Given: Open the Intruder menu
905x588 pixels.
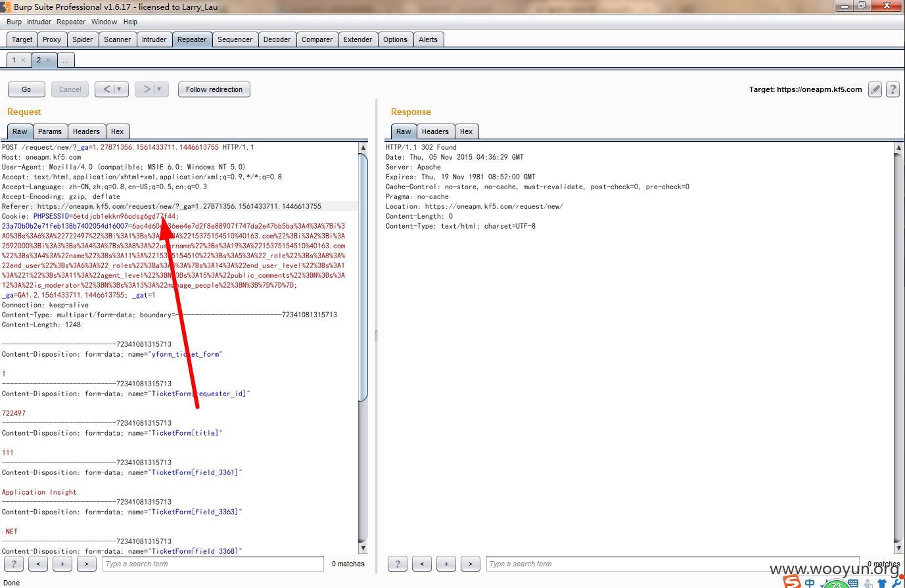Looking at the screenshot, I should [39, 22].
